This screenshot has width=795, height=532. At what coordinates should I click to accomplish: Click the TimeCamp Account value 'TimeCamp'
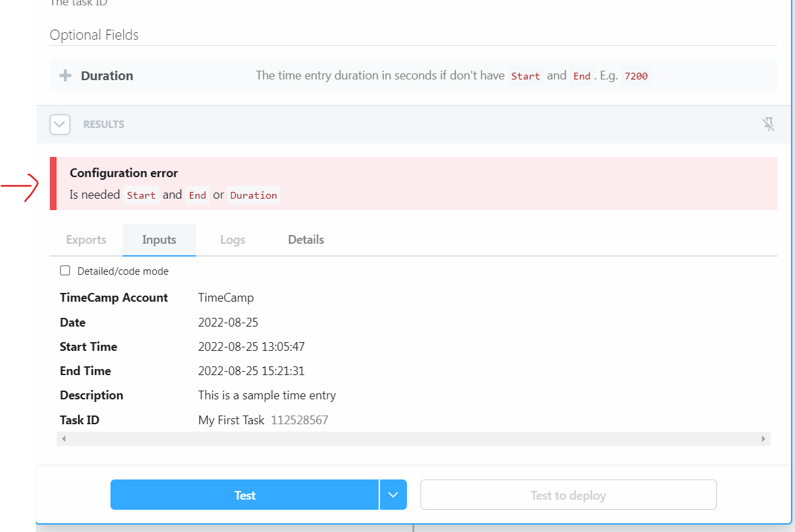pyautogui.click(x=226, y=298)
